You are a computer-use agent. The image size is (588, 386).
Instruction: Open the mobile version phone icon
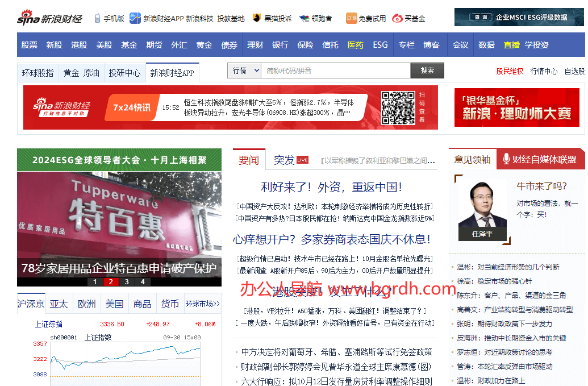(x=97, y=18)
